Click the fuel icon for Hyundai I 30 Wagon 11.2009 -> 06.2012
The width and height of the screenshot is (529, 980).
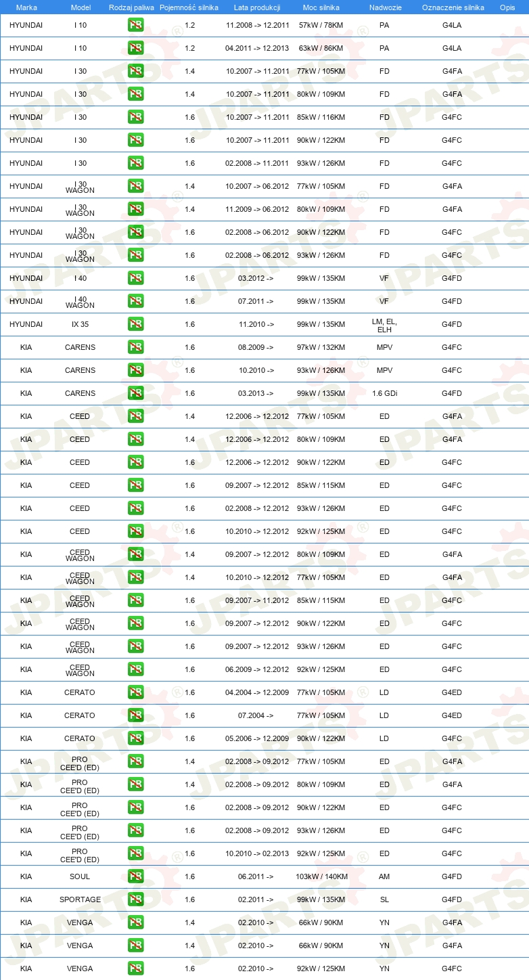135,209
